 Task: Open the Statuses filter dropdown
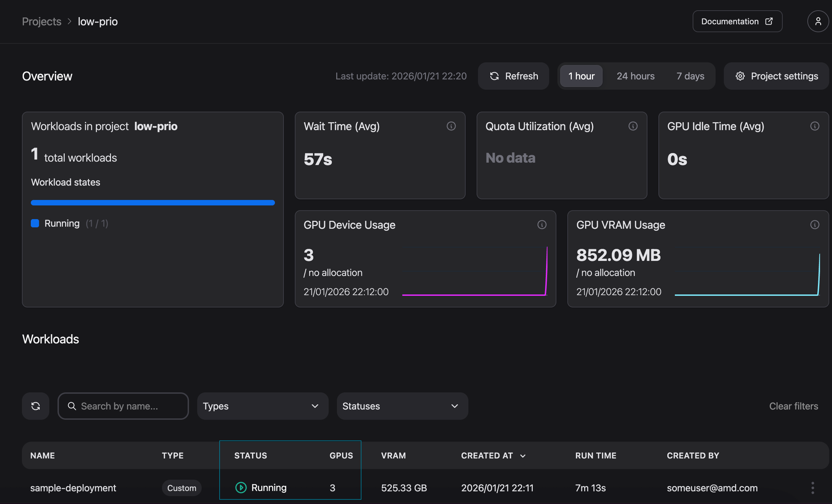(x=402, y=406)
